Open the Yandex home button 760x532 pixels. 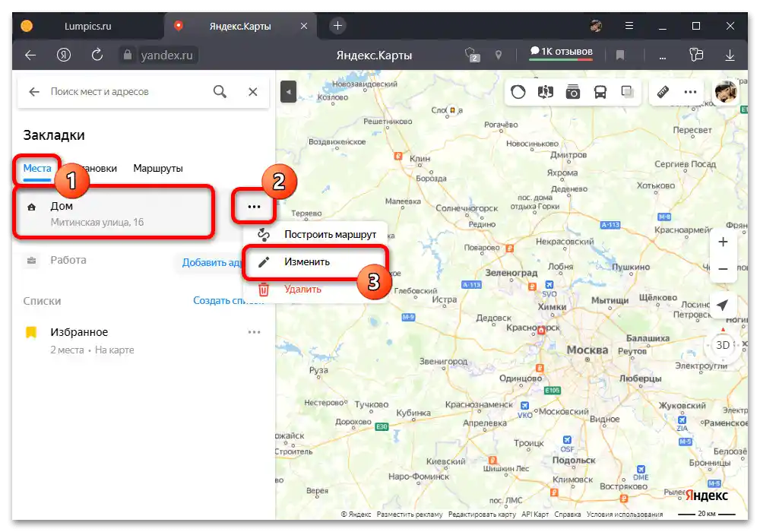[x=64, y=55]
